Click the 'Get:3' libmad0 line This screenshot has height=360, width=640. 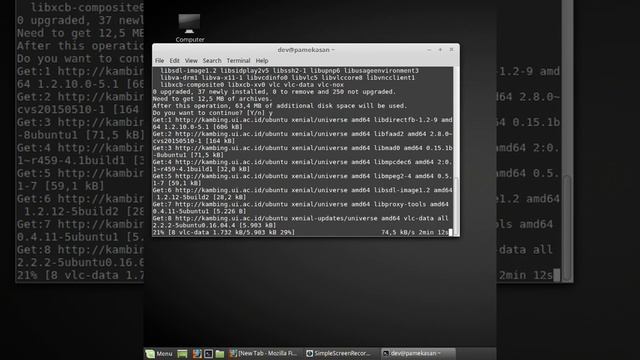(x=302, y=148)
